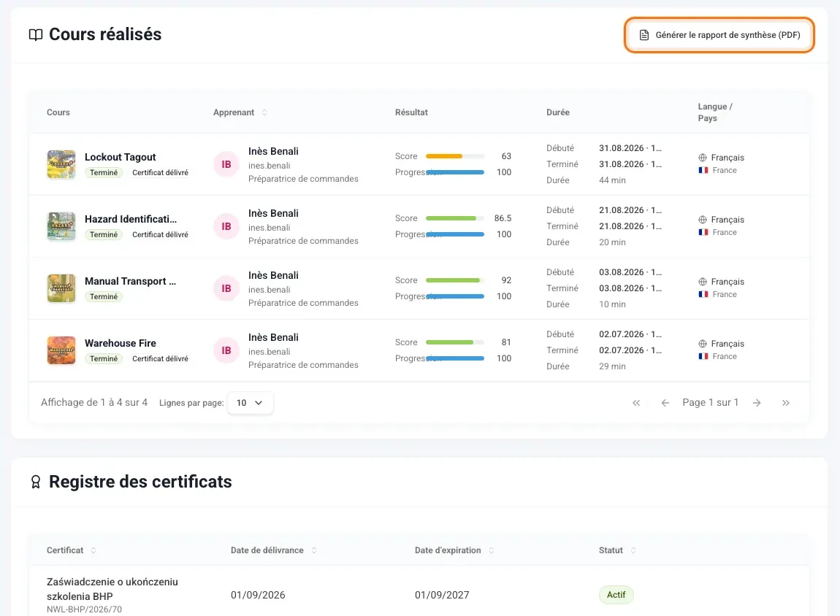
Task: Go to next page arrow
Action: pos(757,403)
